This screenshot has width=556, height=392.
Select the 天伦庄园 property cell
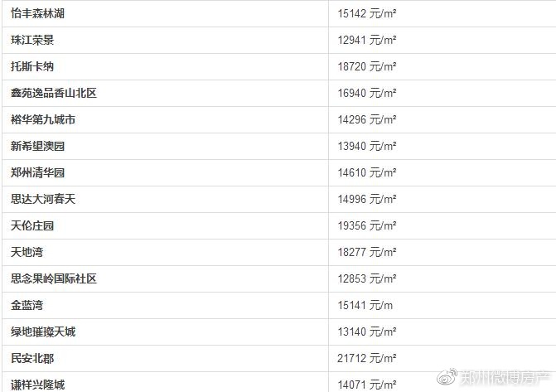[x=32, y=226]
